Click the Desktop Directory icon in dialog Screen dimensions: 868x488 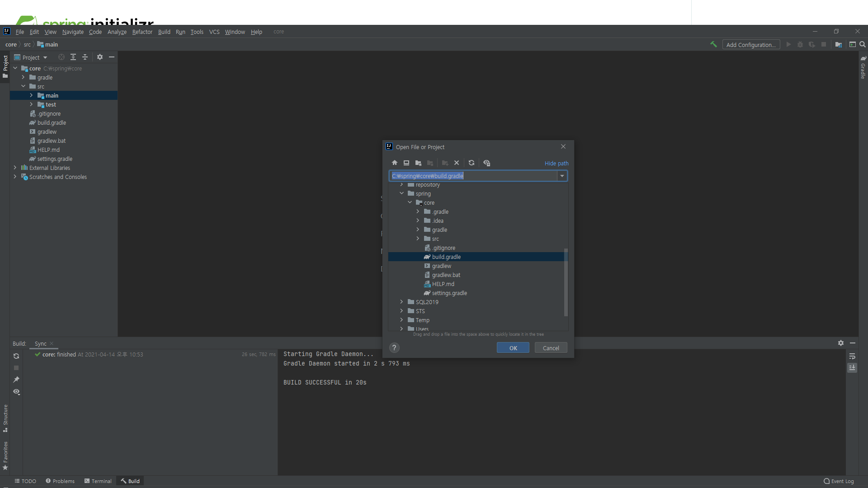[x=406, y=163]
